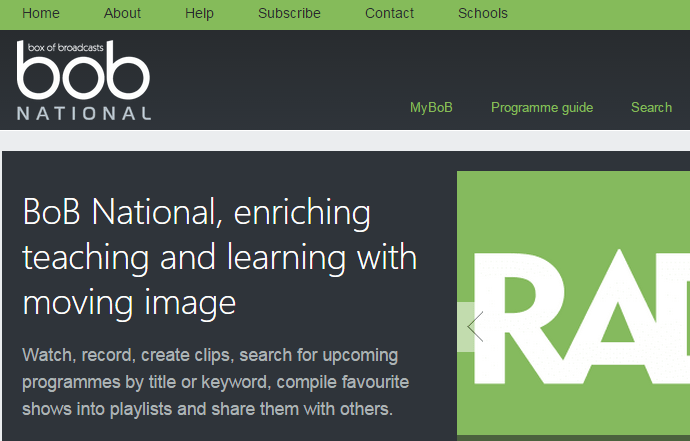Click the 'BoB National, enriching teaching' headline

click(196, 214)
